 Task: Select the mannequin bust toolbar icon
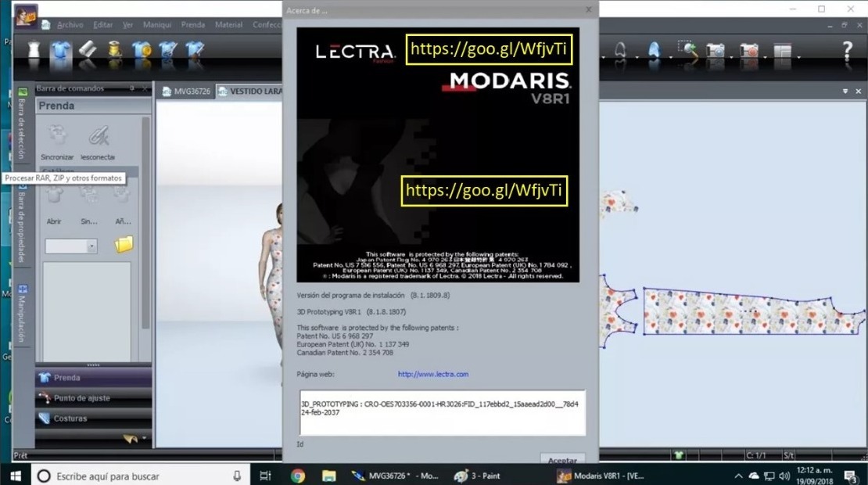click(34, 50)
